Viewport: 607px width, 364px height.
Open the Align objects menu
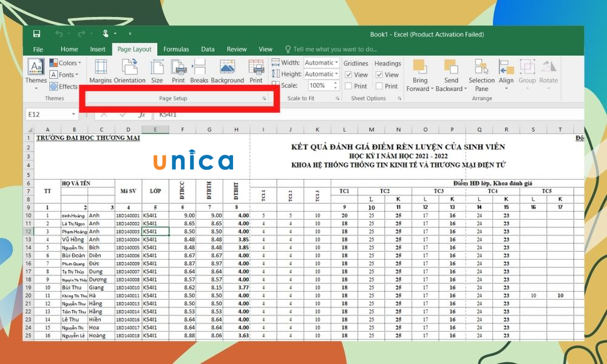coord(506,75)
